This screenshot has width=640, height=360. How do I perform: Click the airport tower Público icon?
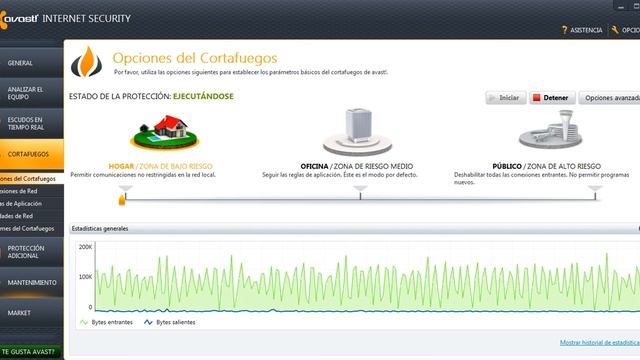(x=551, y=130)
